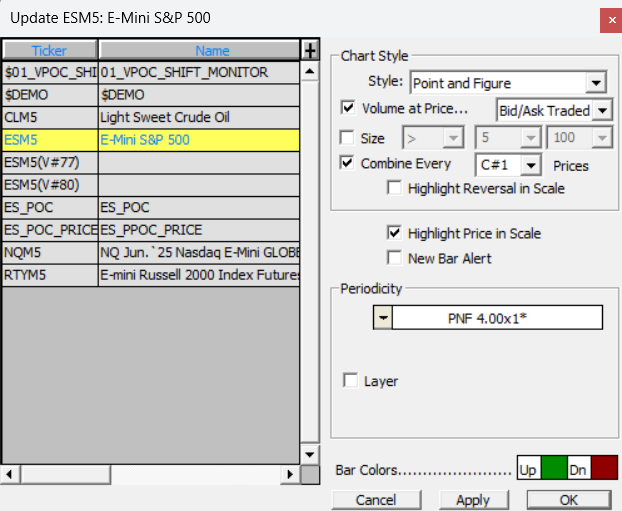Click the Light Sweet Crude Oil name cell
Viewport: 622px width, 511px height.
tap(199, 117)
